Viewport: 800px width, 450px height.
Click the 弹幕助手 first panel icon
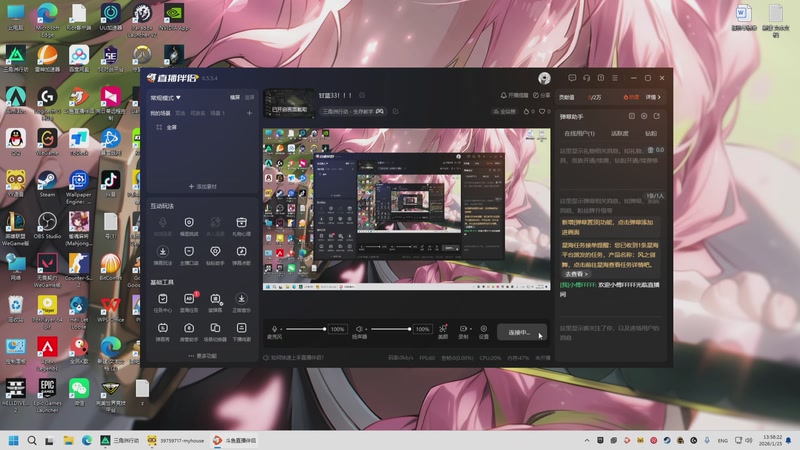coord(632,116)
